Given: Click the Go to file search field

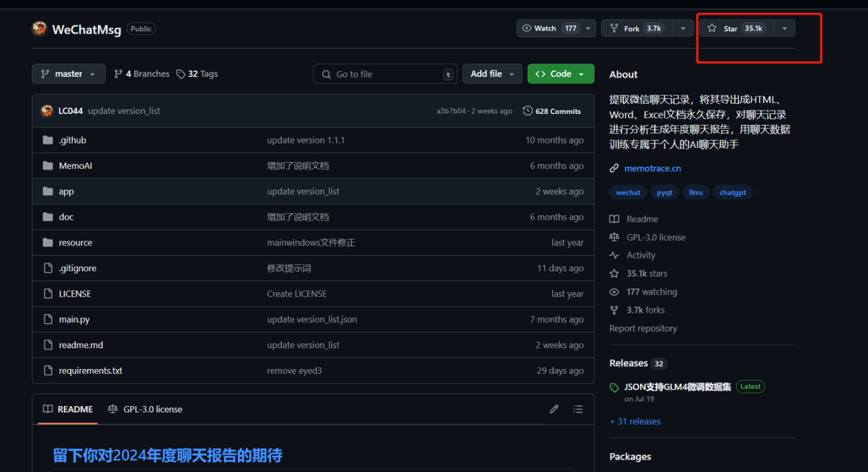Looking at the screenshot, I should (385, 74).
